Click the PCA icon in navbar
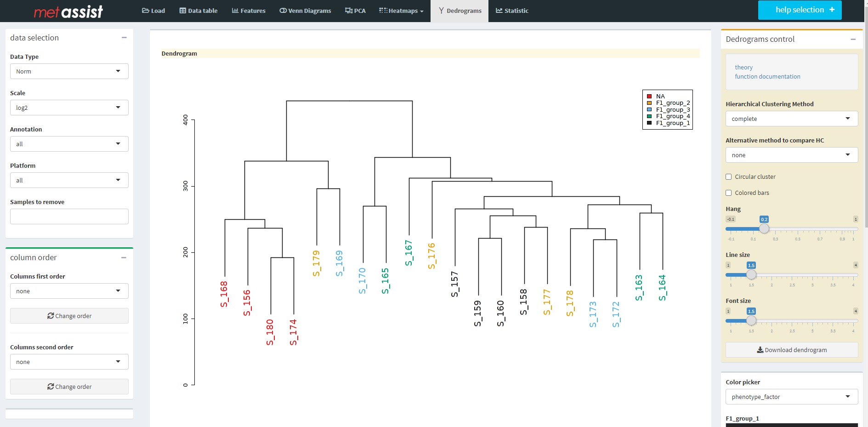Screen dimensions: 868x427 coord(349,11)
